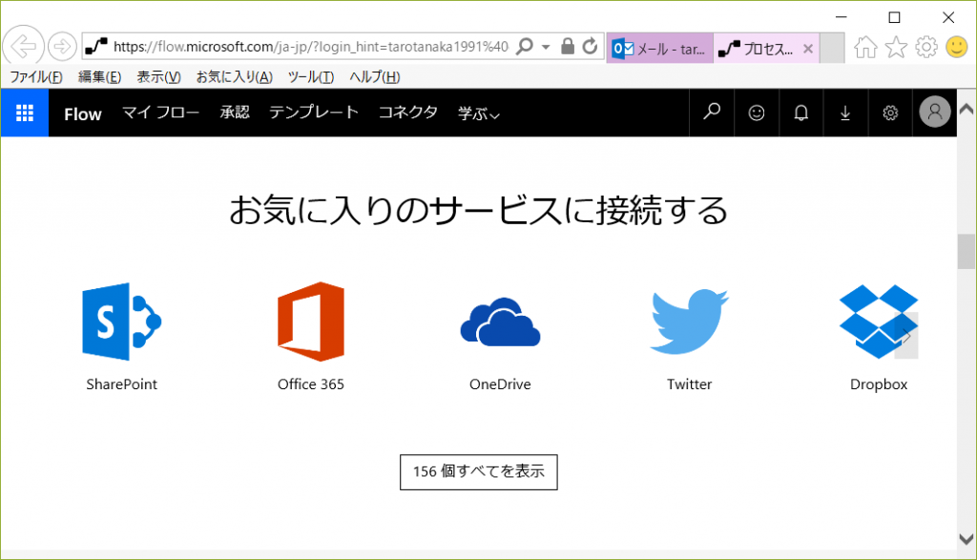Expand the 学ぶ dropdown menu
977x560 pixels.
click(x=479, y=114)
